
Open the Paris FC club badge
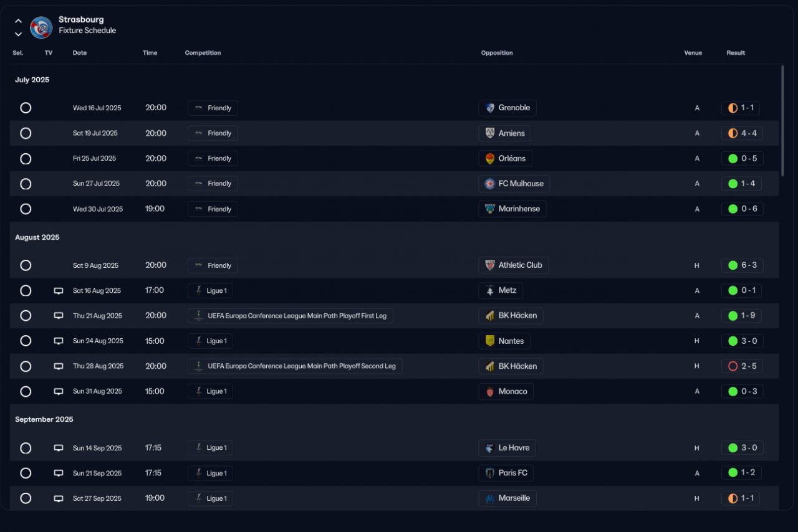[490, 473]
